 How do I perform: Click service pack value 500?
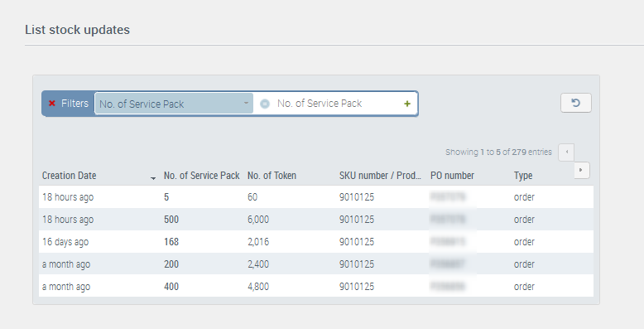tap(171, 220)
